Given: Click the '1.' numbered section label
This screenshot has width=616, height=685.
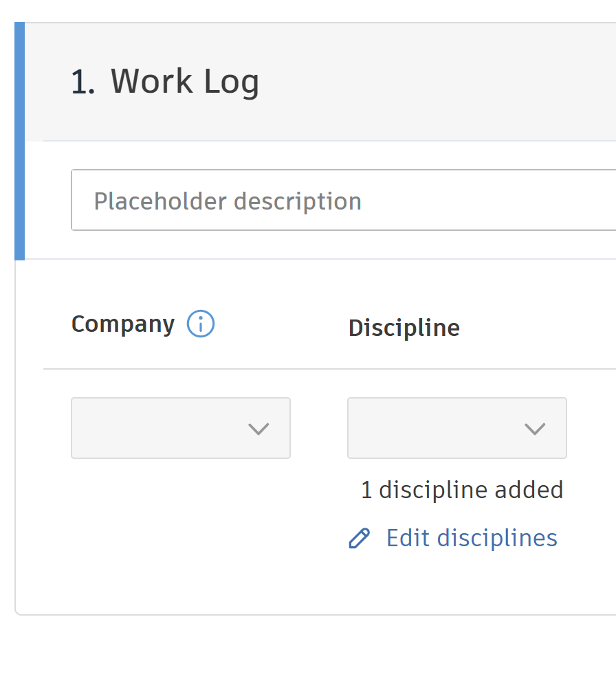Looking at the screenshot, I should 82,81.
